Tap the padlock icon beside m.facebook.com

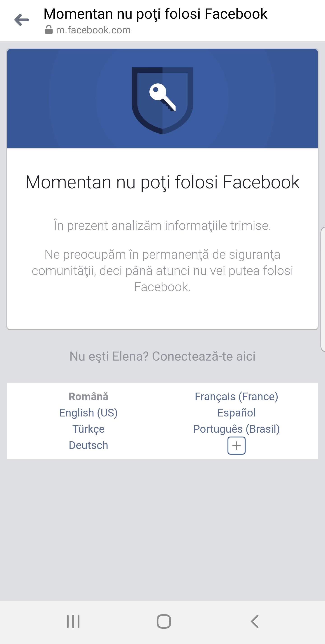point(49,30)
